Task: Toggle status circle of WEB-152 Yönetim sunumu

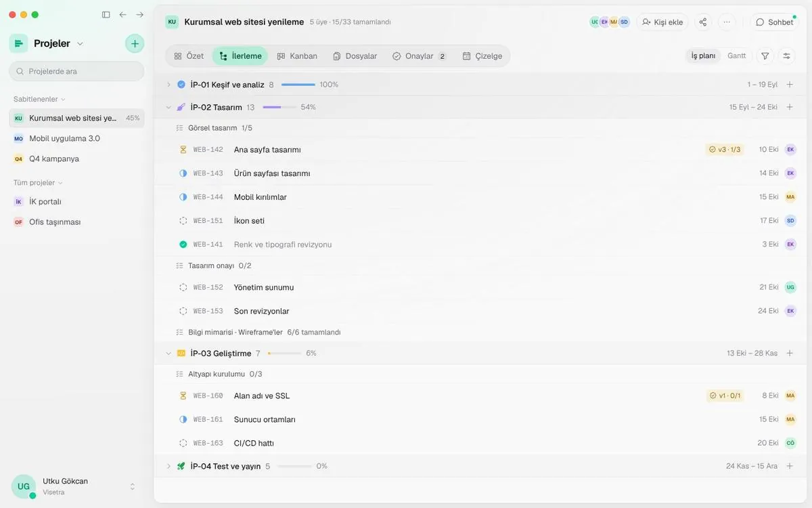Action: pos(183,287)
